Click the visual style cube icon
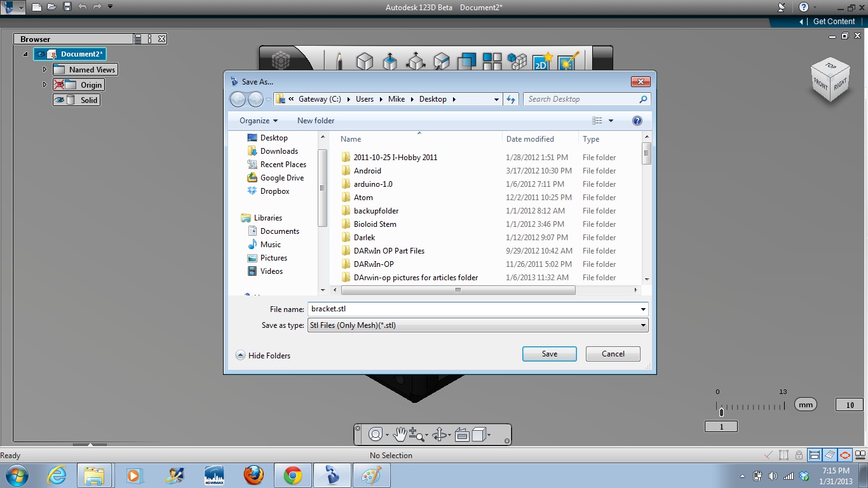The height and width of the screenshot is (488, 868). (x=479, y=435)
